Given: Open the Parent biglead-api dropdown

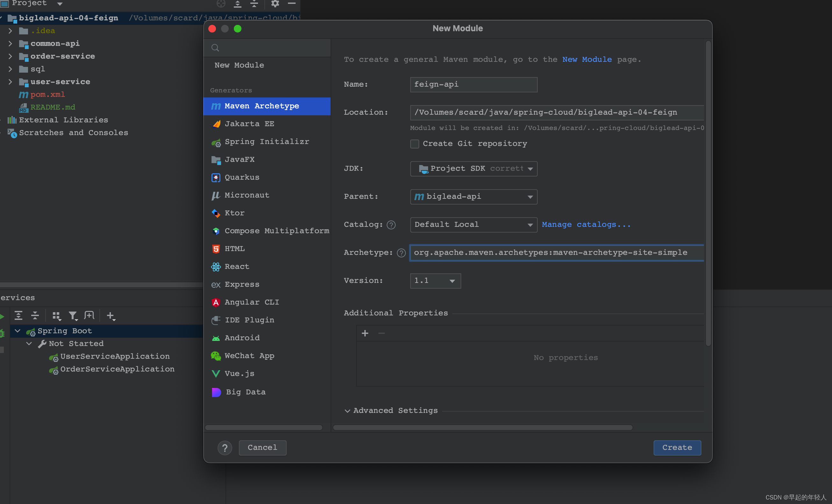Looking at the screenshot, I should point(473,197).
